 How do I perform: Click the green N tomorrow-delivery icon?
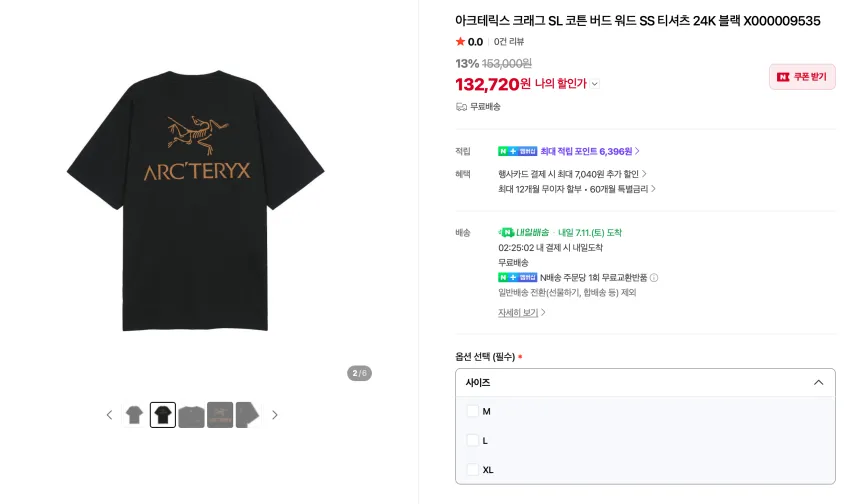point(506,232)
